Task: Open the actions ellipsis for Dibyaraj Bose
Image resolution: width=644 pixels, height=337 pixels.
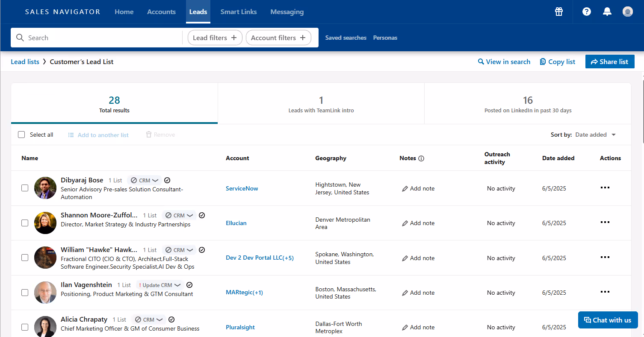Action: click(x=605, y=188)
